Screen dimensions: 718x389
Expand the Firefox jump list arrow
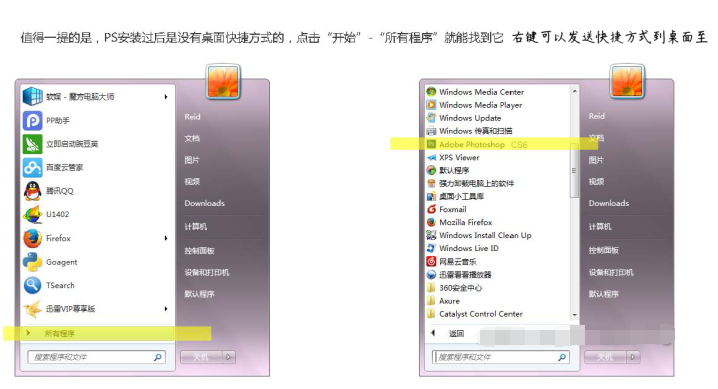point(166,238)
